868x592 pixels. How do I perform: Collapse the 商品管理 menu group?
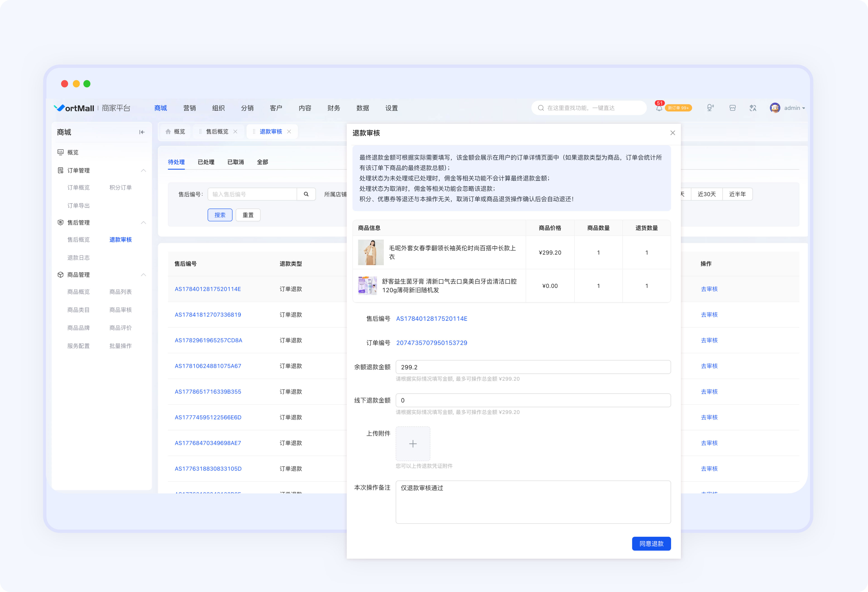coord(143,275)
